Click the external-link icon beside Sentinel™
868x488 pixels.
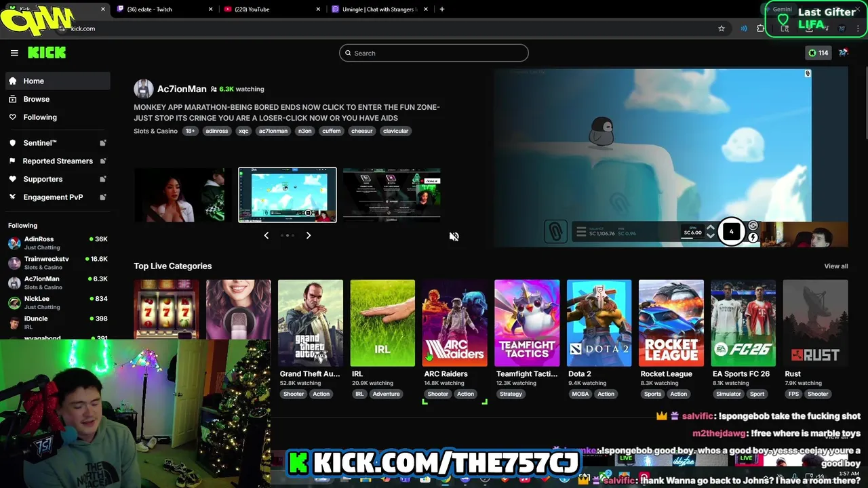pyautogui.click(x=103, y=143)
